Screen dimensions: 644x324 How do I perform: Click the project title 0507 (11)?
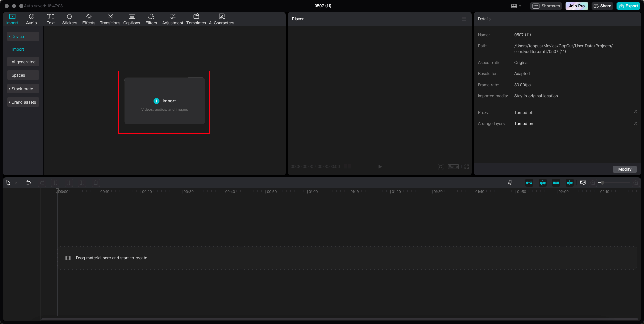323,6
